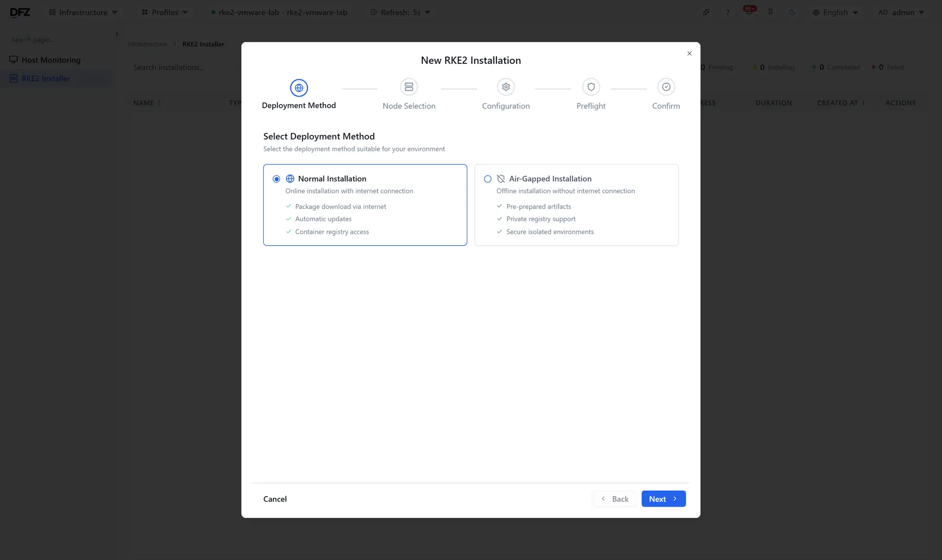Image resolution: width=942 pixels, height=560 pixels.
Task: Filter by Completed status count
Action: click(x=836, y=67)
